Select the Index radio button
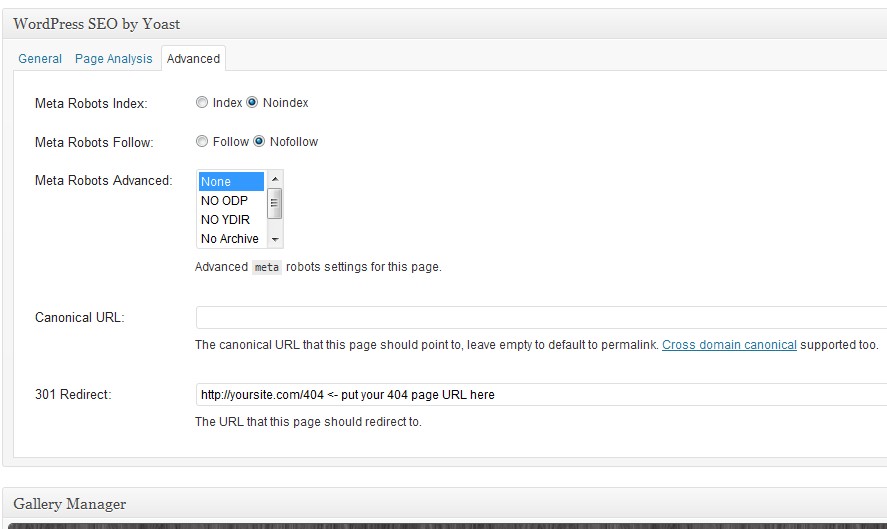Screen dimensions: 887x529 (x=203, y=103)
